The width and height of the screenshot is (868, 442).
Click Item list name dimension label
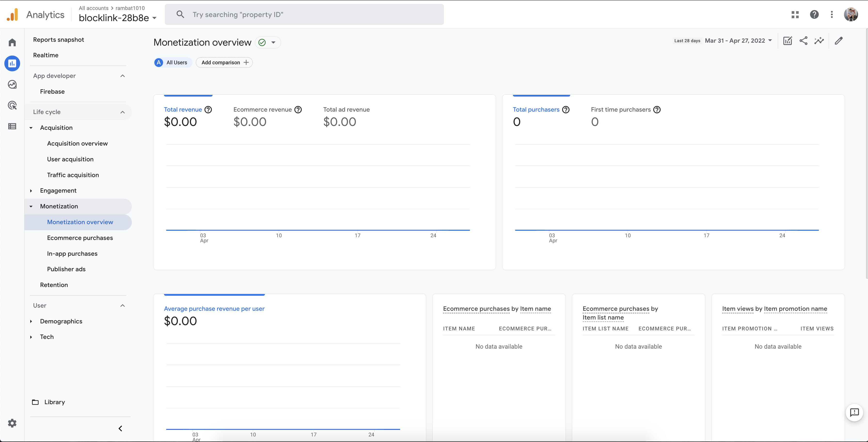(603, 318)
